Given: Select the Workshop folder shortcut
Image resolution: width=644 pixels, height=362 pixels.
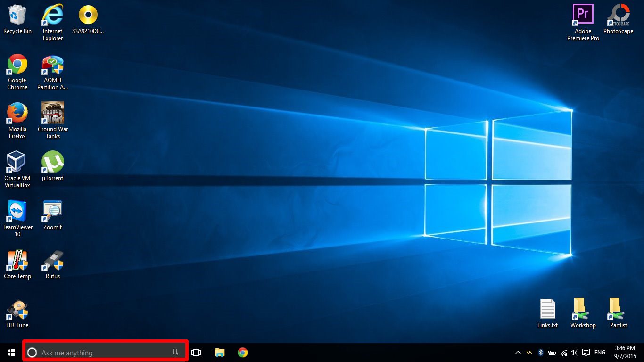Looking at the screenshot, I should [x=583, y=313].
